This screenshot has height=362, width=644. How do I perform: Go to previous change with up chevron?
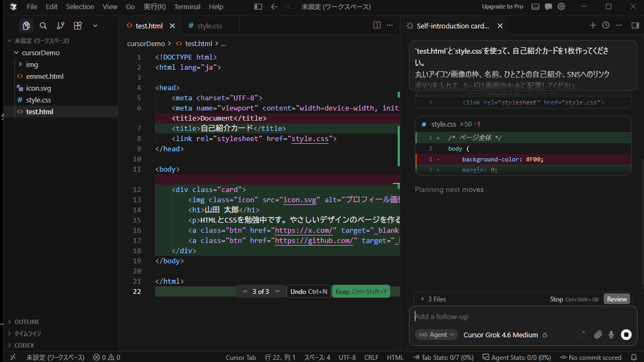coord(245,292)
